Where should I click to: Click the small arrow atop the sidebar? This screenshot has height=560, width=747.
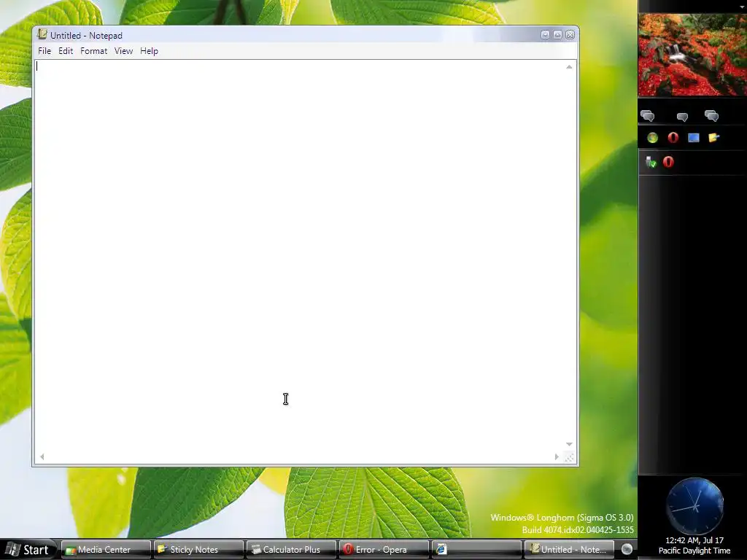click(x=743, y=7)
